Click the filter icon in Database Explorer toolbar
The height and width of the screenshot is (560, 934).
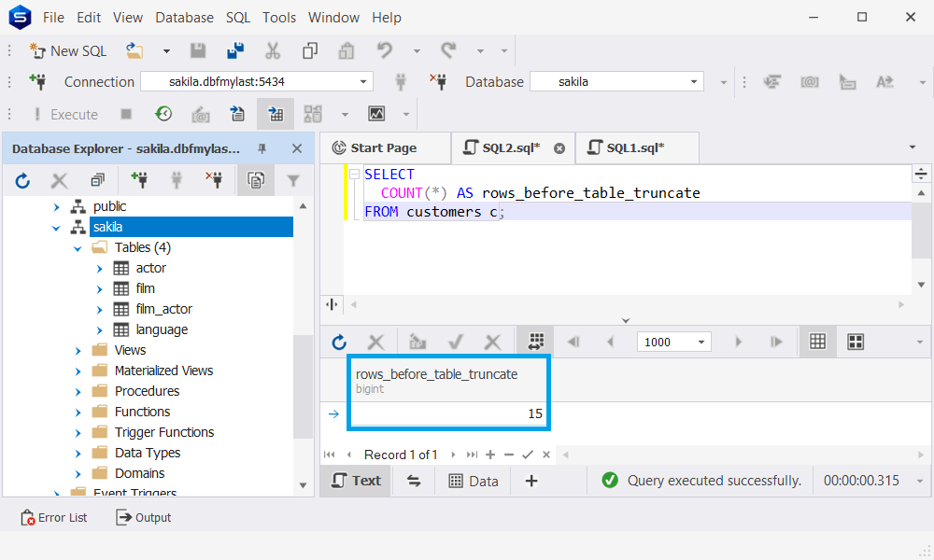point(293,180)
